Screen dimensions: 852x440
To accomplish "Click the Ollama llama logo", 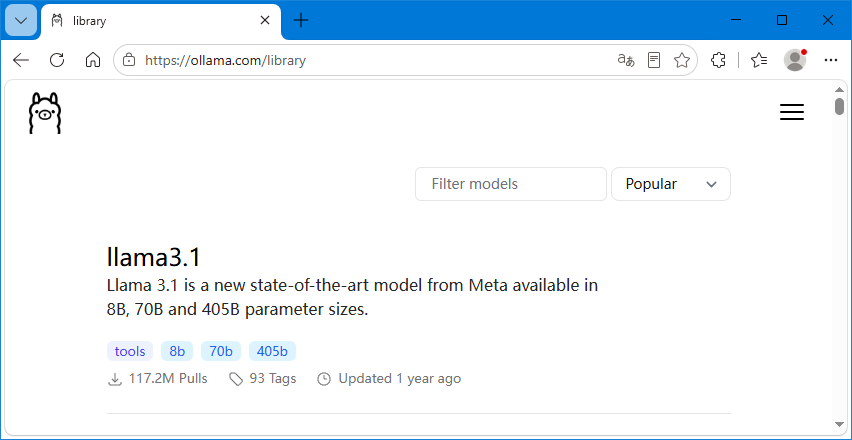I will point(45,113).
